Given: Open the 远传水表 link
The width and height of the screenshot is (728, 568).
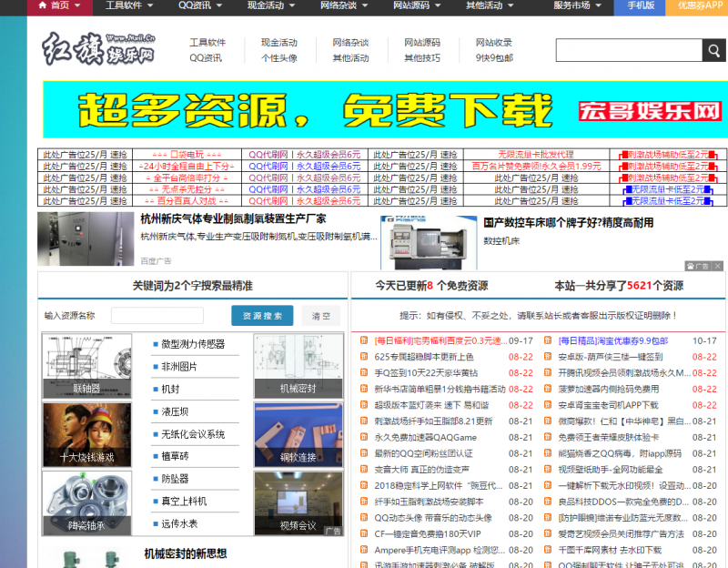Looking at the screenshot, I should (x=179, y=523).
